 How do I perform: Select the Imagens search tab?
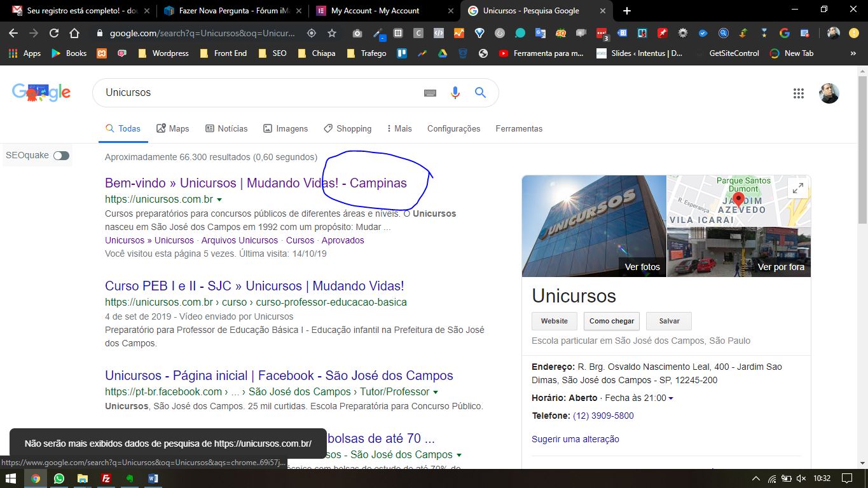tap(286, 128)
